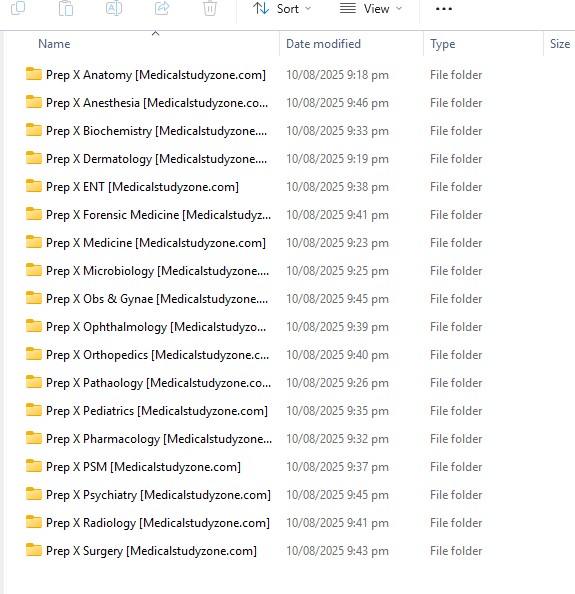The image size is (575, 594).
Task: Select Prep X Obs & Gynae folder icon
Action: click(34, 298)
